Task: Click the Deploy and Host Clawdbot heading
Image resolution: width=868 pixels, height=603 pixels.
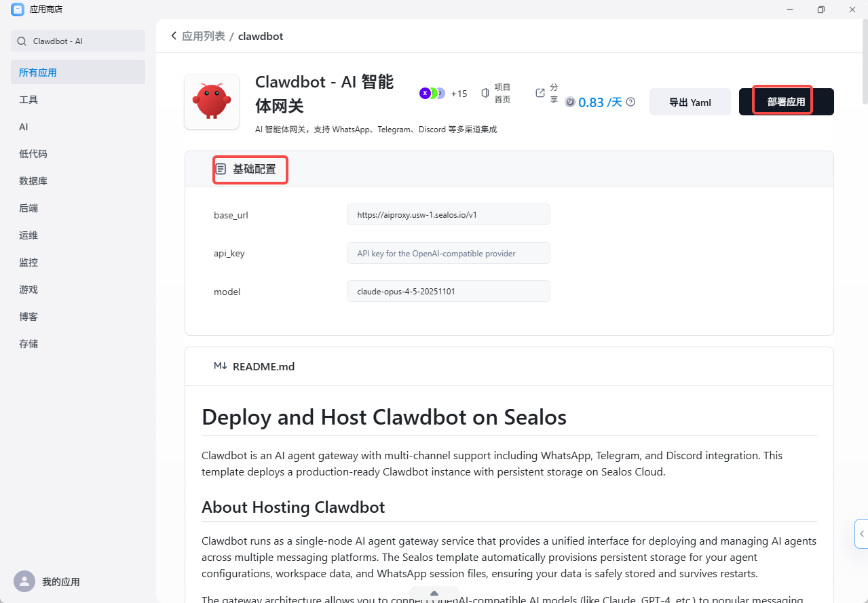Action: pyautogui.click(x=384, y=416)
